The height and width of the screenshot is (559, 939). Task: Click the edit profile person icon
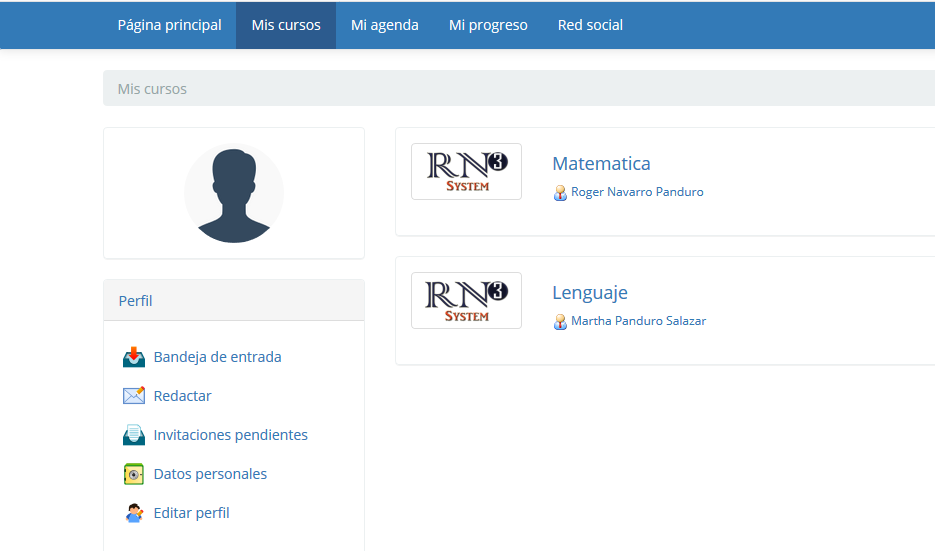(134, 513)
